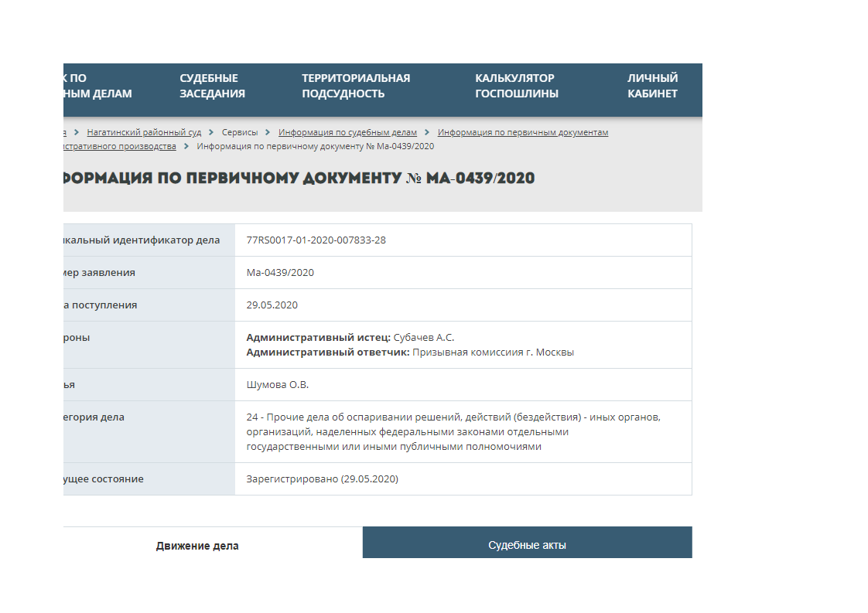Click the partially visible leftmost nav item ending in 'ным делам'
This screenshot has height=613, width=868.
97,86
